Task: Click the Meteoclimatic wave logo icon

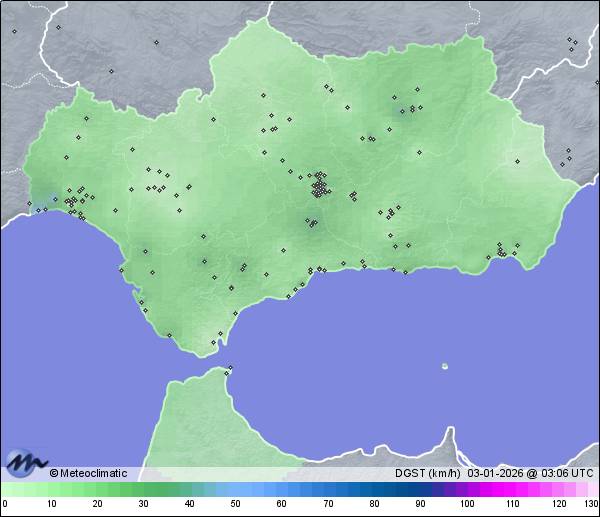Action: pyautogui.click(x=25, y=462)
